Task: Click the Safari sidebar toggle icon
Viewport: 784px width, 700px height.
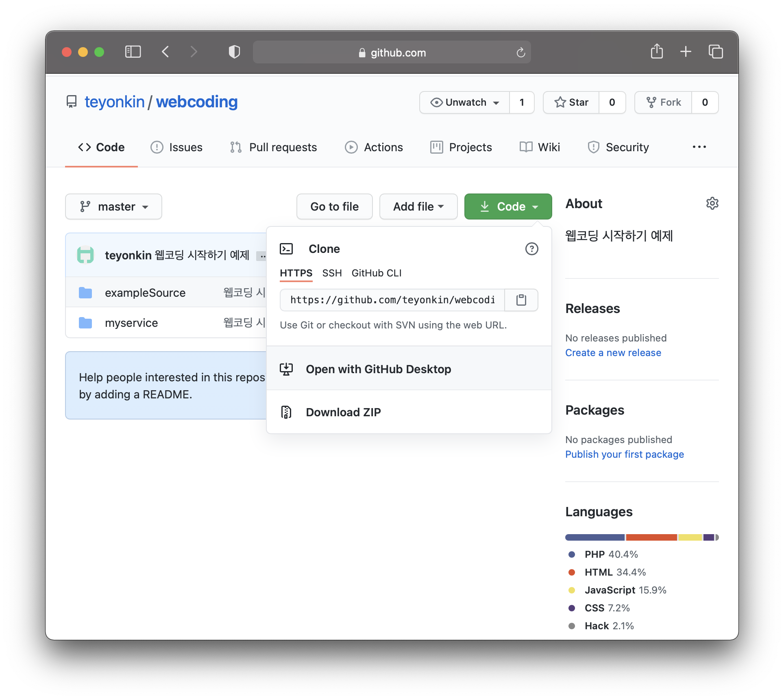Action: (133, 52)
